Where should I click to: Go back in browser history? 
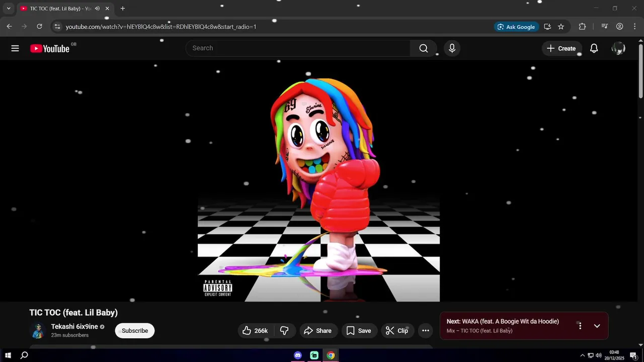pyautogui.click(x=9, y=27)
